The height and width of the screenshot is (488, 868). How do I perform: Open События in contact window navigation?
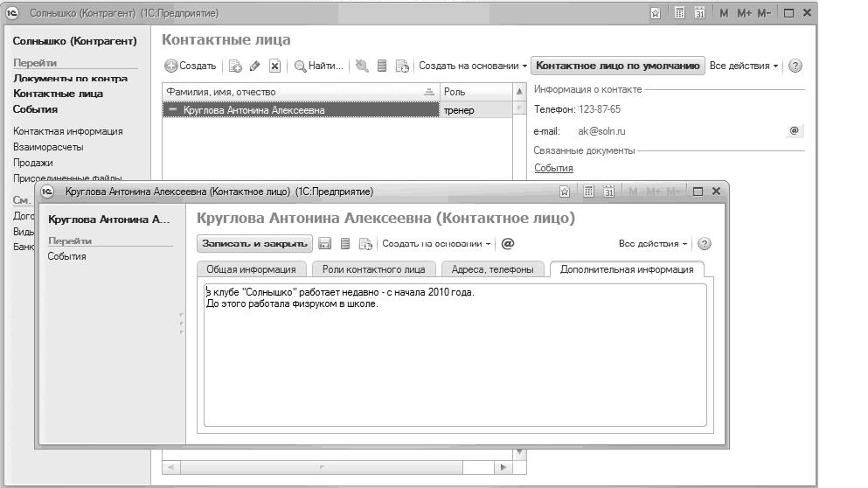[x=66, y=256]
